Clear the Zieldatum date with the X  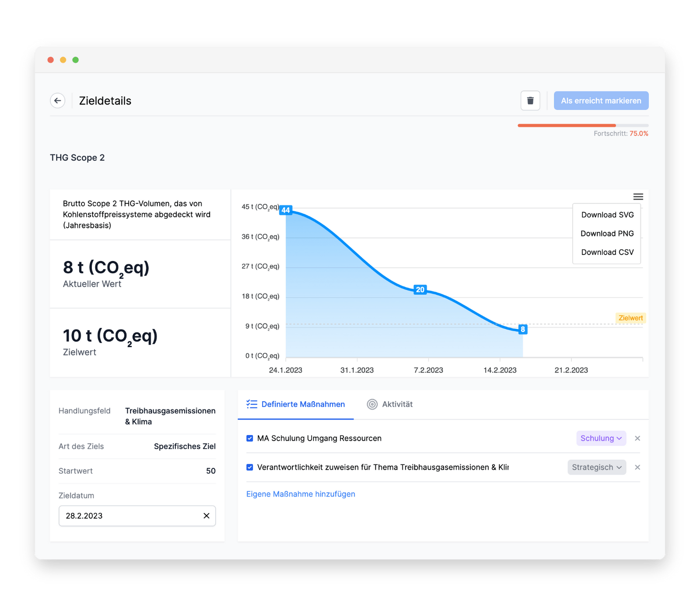(x=206, y=516)
